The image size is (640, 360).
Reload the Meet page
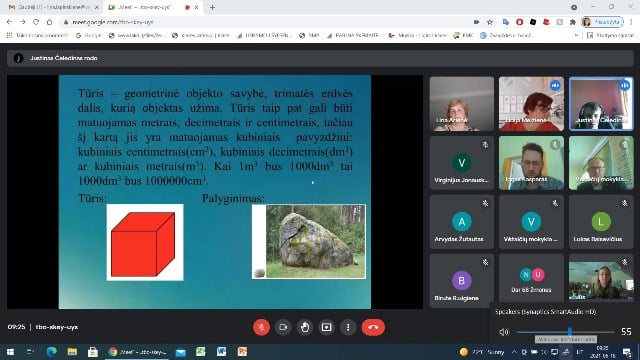click(x=36, y=22)
